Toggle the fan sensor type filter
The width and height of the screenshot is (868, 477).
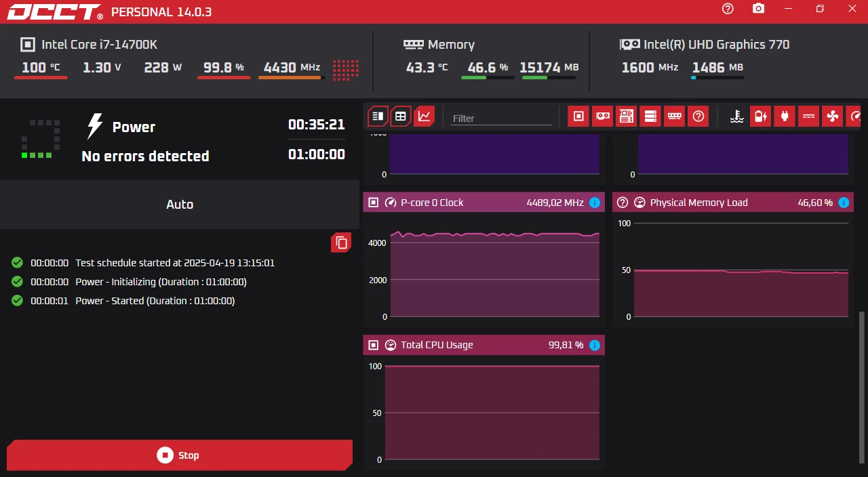832,117
